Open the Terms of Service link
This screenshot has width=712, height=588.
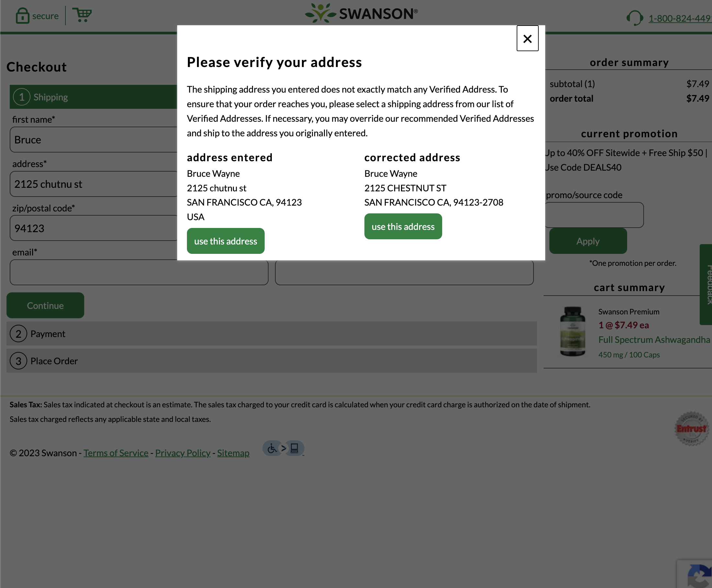pos(116,453)
